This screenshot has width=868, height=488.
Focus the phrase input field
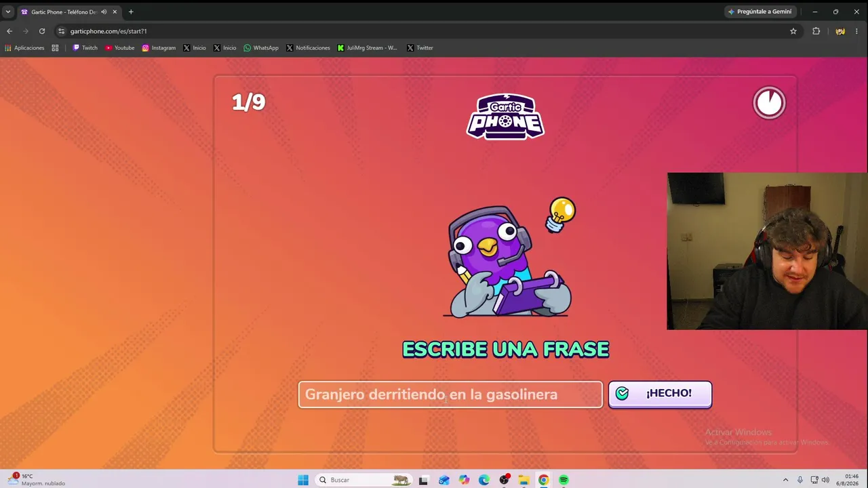[x=450, y=394]
